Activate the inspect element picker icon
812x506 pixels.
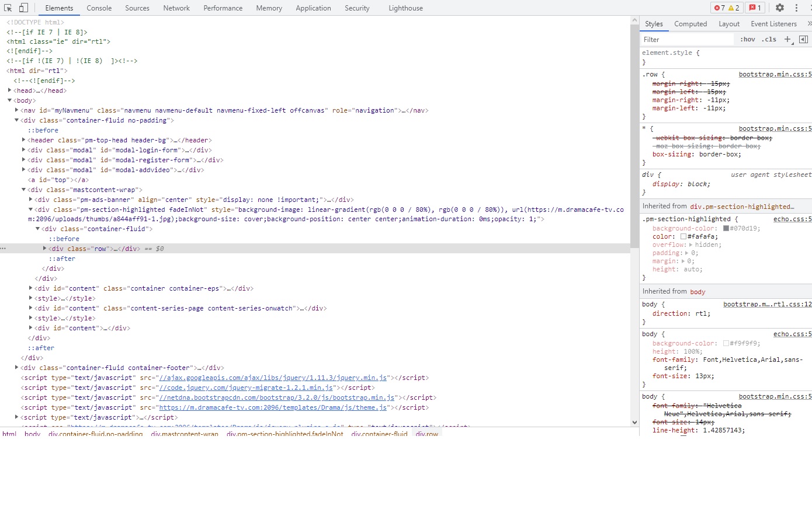[x=8, y=8]
